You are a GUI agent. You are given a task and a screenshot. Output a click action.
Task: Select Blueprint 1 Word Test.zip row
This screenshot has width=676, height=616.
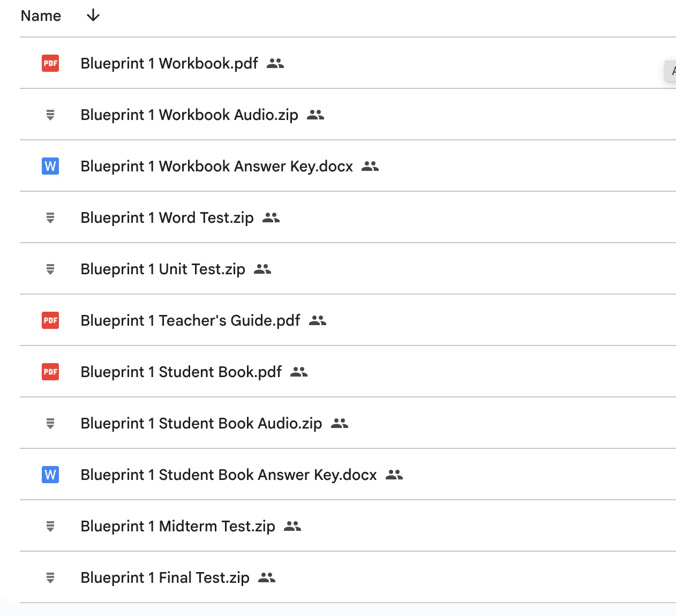tap(167, 217)
